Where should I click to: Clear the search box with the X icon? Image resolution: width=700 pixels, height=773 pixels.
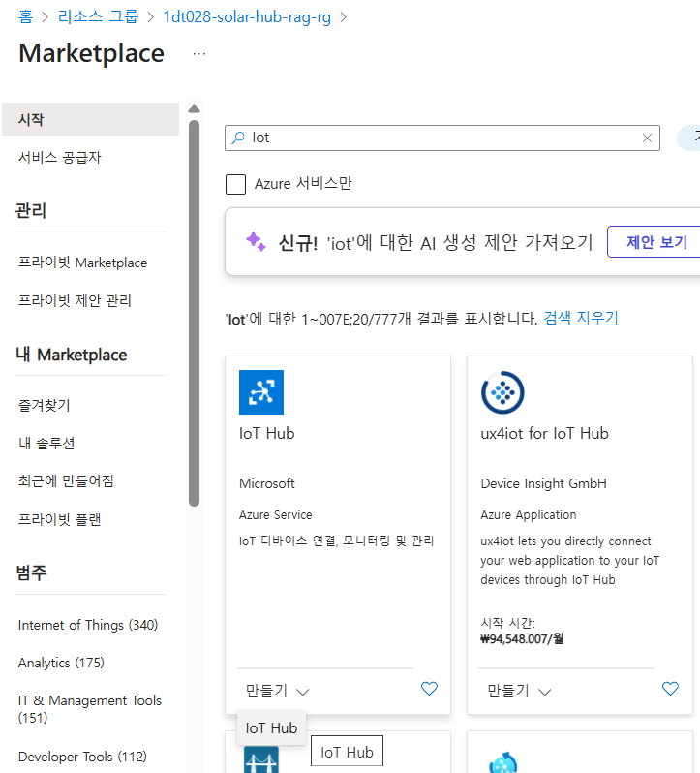pyautogui.click(x=648, y=138)
